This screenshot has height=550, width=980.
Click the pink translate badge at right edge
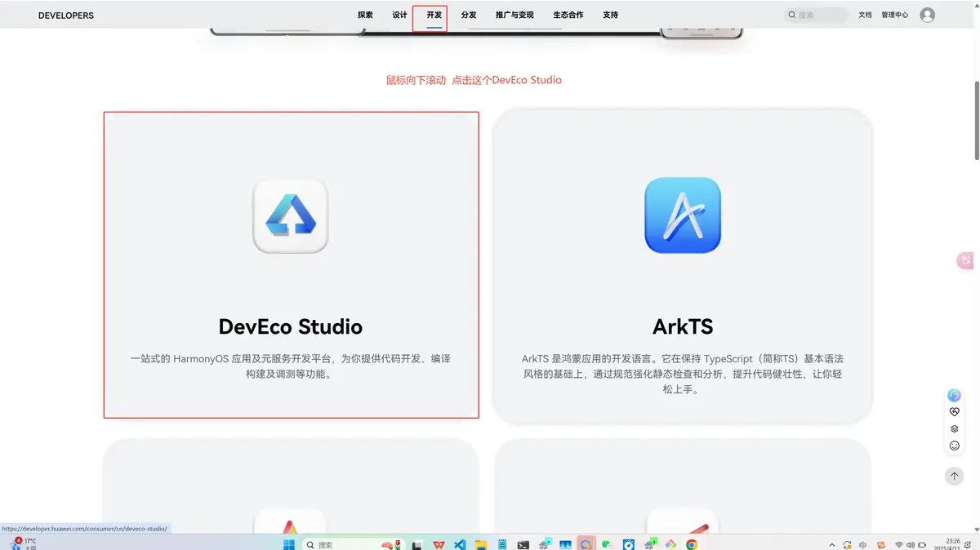click(965, 260)
